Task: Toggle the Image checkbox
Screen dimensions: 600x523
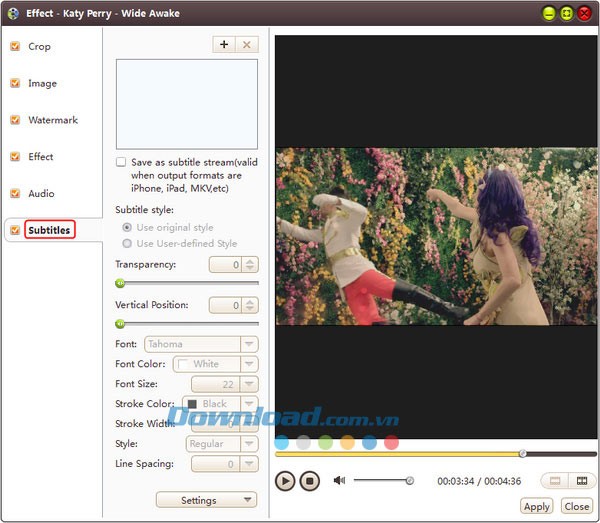Action: click(x=15, y=83)
